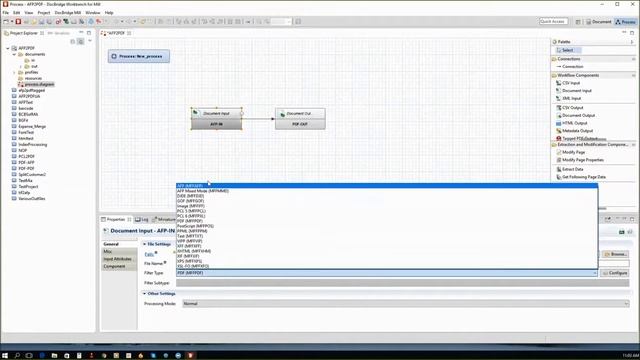Click the Filter Type combo box arrow
Image resolution: width=640 pixels, height=360 pixels.
[x=595, y=273]
